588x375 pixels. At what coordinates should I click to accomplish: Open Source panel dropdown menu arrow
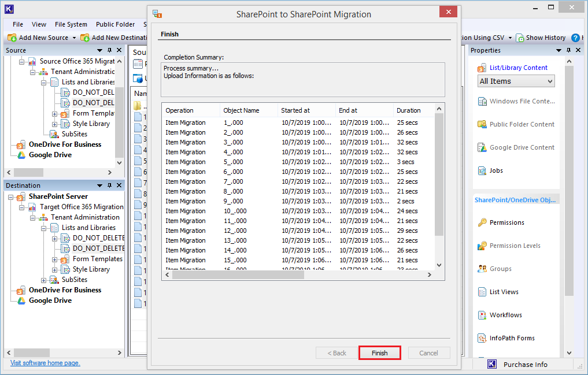(100, 50)
